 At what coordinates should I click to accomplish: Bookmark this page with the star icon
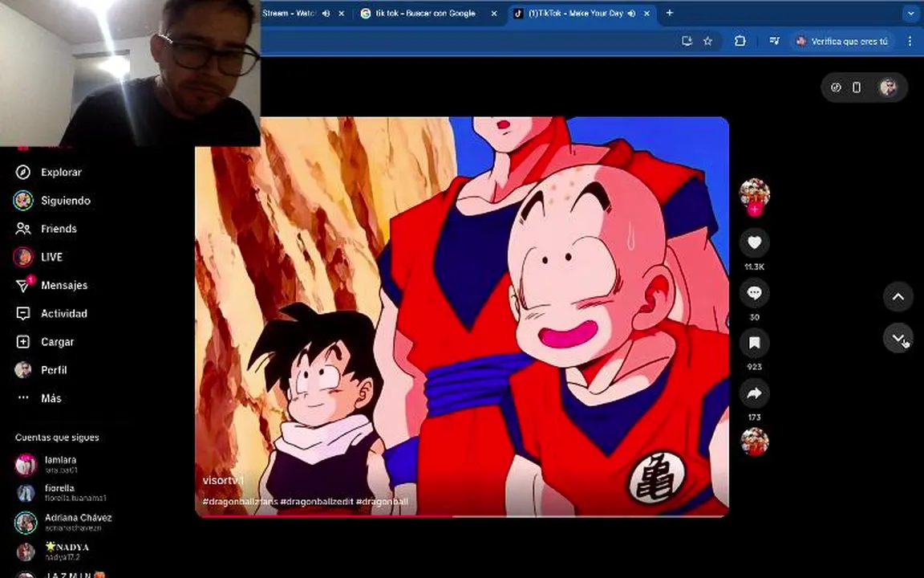pyautogui.click(x=707, y=41)
